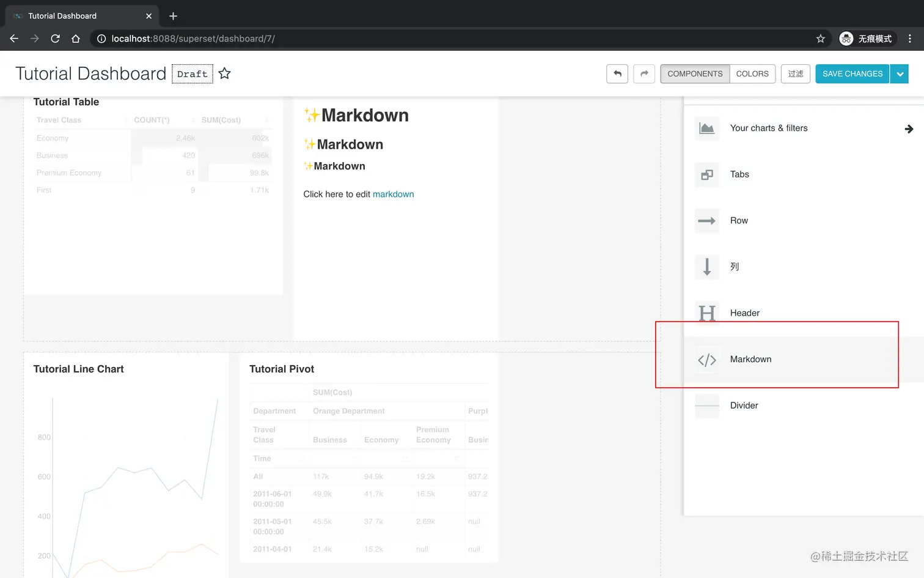Open a new browser tab
This screenshot has height=578, width=924.
point(173,16)
